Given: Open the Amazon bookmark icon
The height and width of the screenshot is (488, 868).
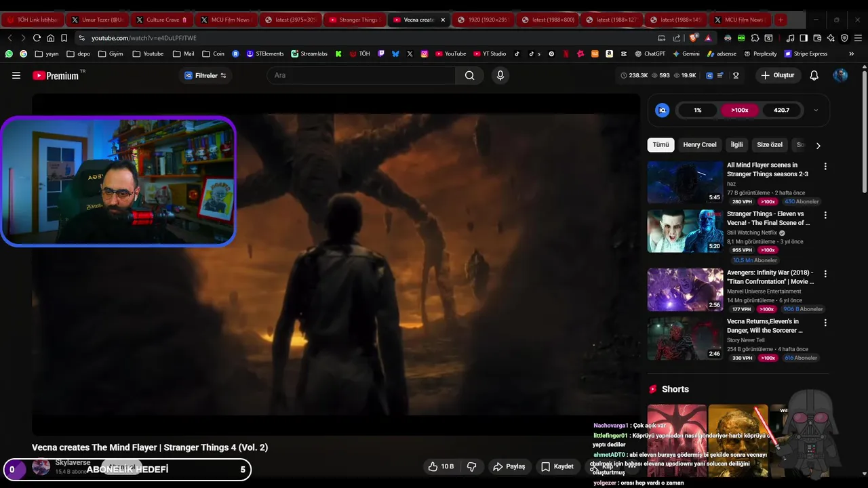Looking at the screenshot, I should (609, 54).
